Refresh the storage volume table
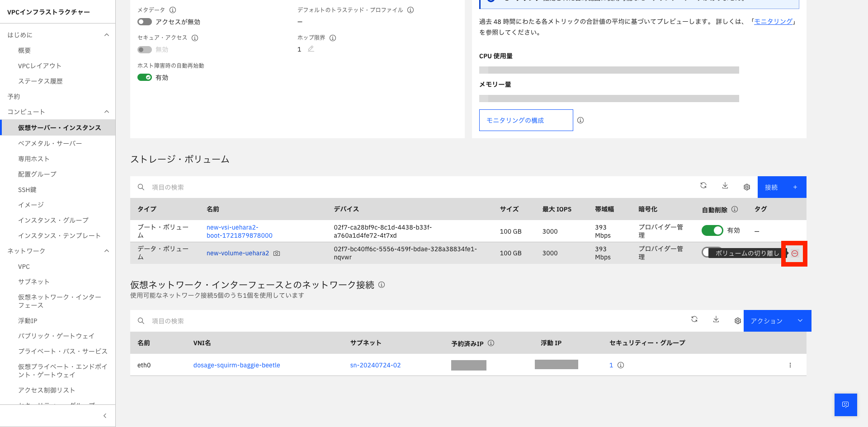The height and width of the screenshot is (427, 868). pos(703,186)
